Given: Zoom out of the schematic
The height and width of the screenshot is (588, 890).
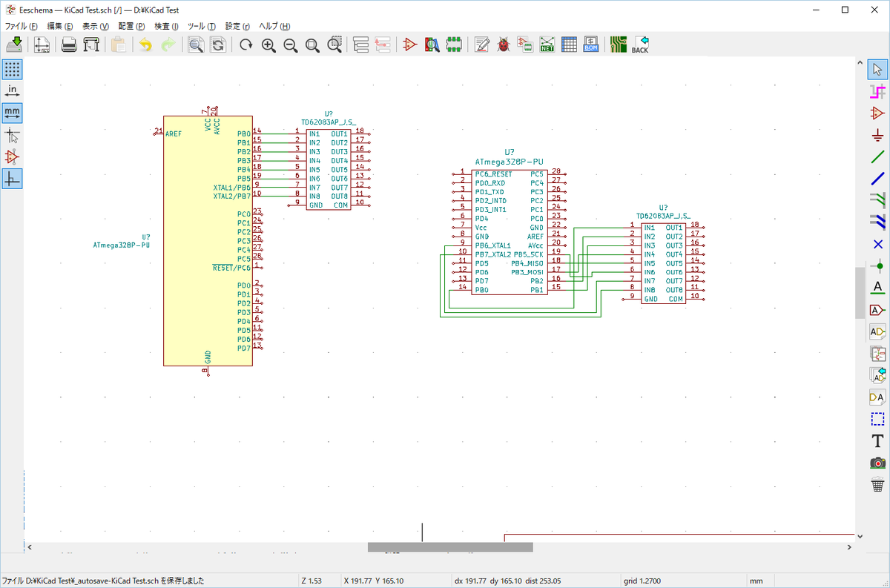Looking at the screenshot, I should tap(291, 45).
